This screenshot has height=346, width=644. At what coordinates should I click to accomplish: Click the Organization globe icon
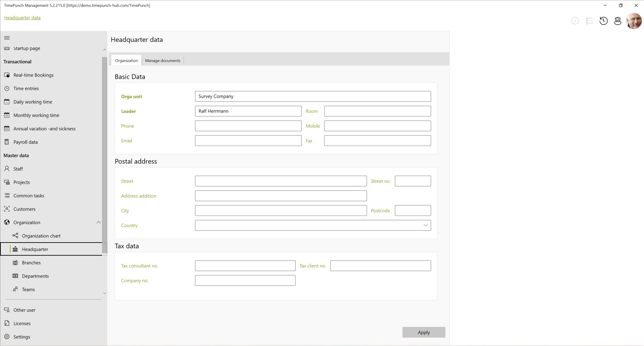pyautogui.click(x=7, y=222)
